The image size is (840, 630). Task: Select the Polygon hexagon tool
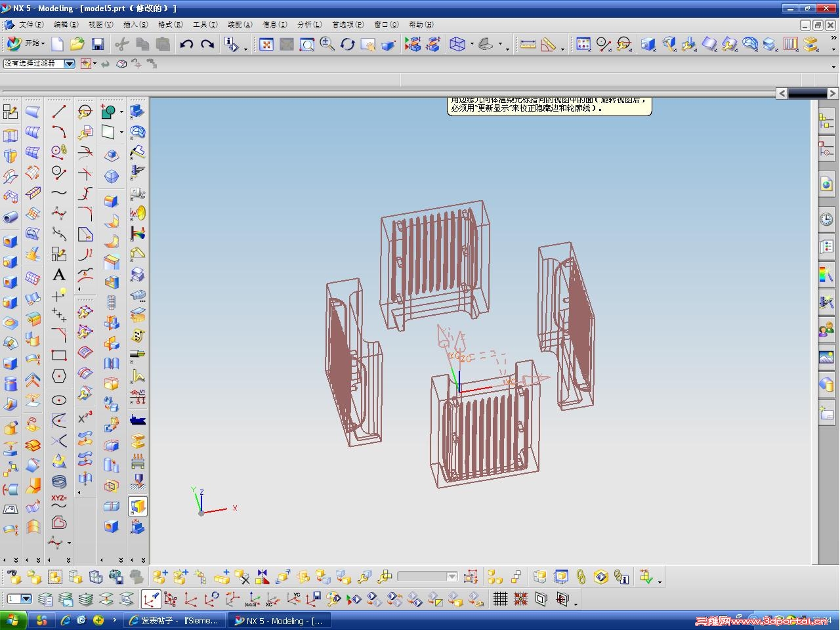pyautogui.click(x=59, y=376)
